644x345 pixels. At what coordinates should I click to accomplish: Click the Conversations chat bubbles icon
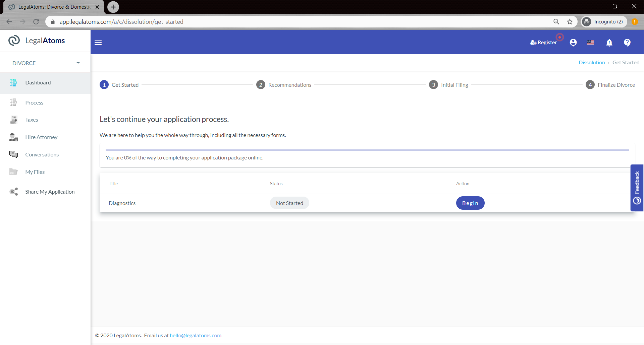(13, 154)
